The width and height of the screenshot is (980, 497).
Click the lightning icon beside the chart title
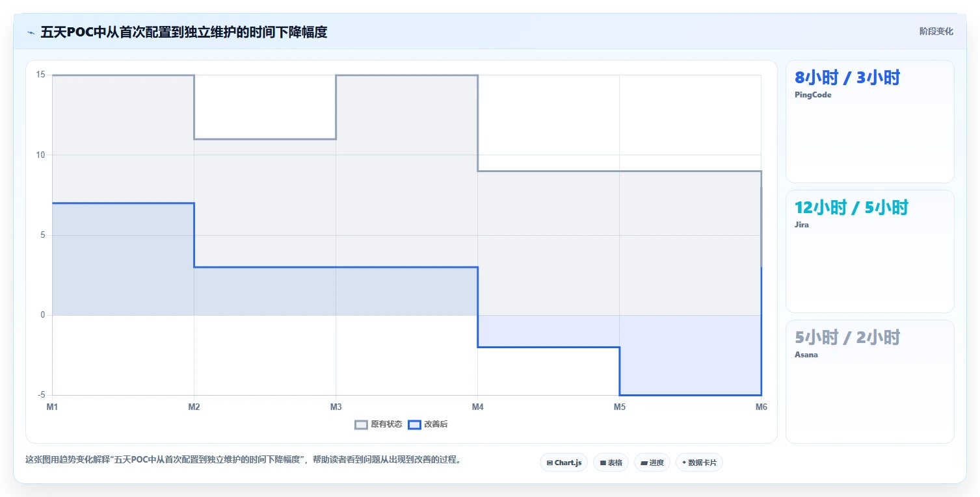[x=31, y=32]
